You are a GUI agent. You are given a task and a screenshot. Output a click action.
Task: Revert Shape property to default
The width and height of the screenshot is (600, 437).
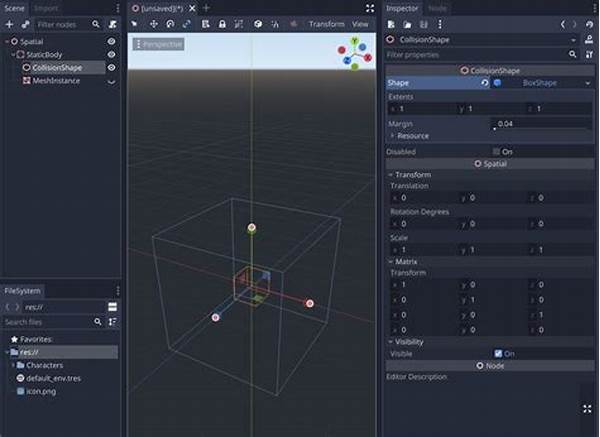click(x=484, y=83)
